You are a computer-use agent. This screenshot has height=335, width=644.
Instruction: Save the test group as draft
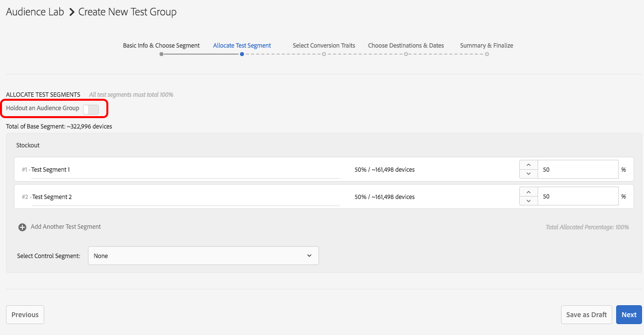click(586, 315)
